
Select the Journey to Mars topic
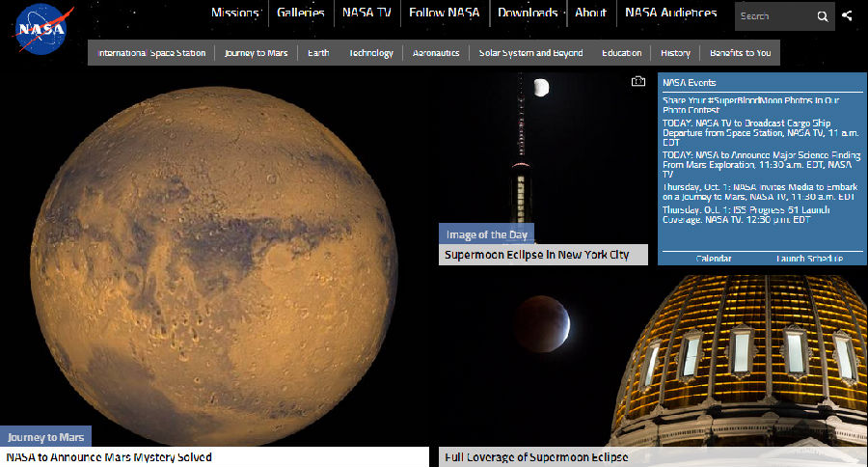[256, 53]
